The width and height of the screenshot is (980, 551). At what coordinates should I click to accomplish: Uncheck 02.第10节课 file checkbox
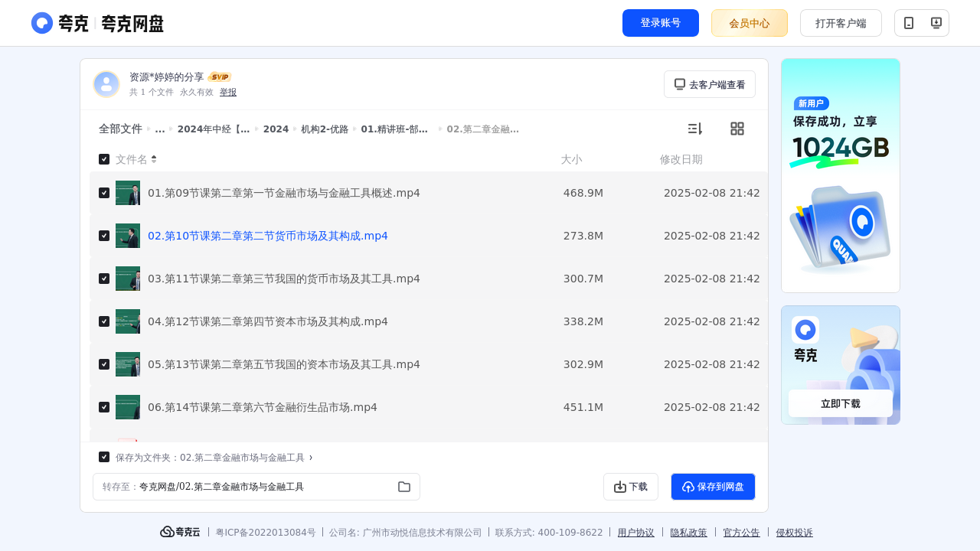[104, 236]
